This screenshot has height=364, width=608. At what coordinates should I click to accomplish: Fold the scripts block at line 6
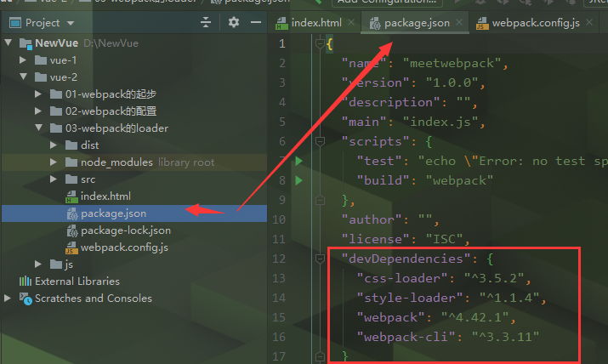point(320,141)
